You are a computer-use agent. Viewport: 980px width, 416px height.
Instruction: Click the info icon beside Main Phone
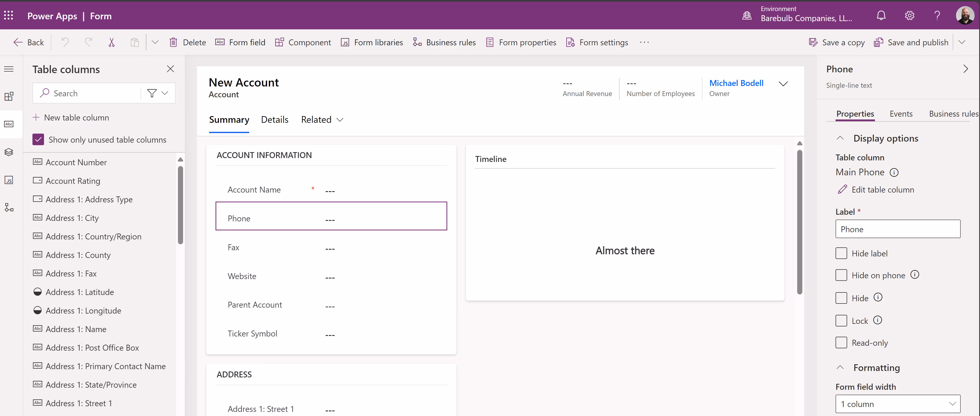pos(894,173)
